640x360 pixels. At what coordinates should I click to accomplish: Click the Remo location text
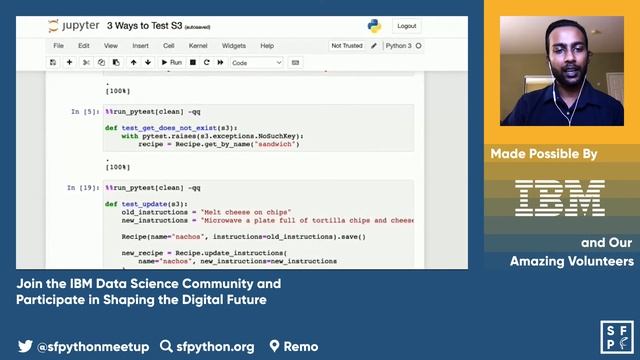[301, 347]
